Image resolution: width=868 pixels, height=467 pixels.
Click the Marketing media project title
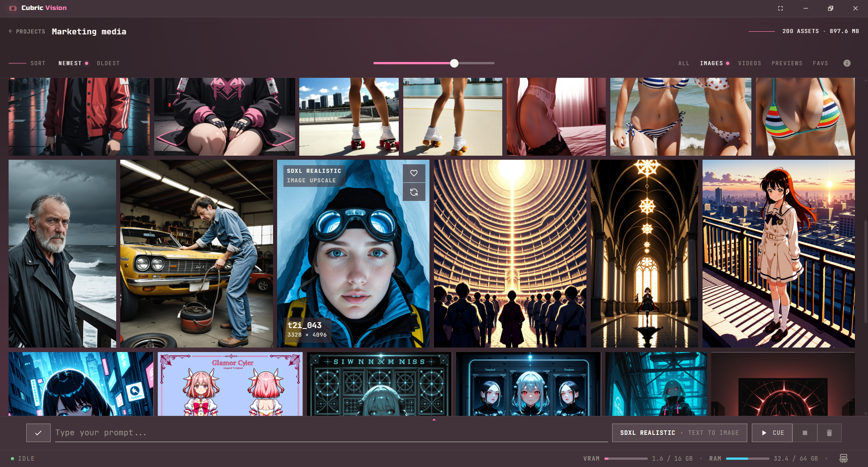click(x=89, y=32)
